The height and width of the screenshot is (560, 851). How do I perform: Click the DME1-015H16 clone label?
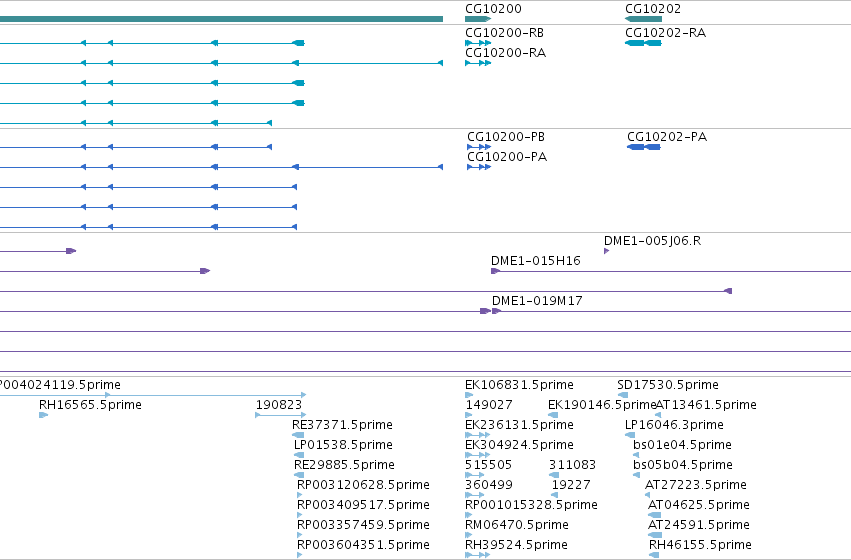[536, 260]
